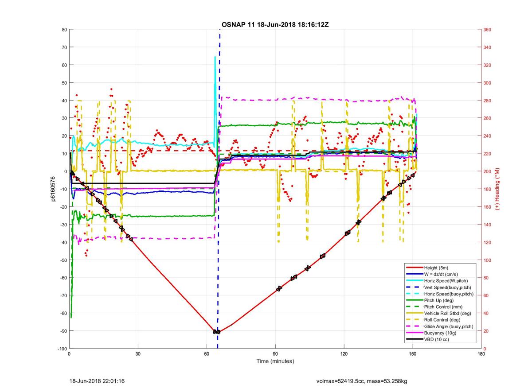Click the left axis tick label -100

[x=62, y=349]
